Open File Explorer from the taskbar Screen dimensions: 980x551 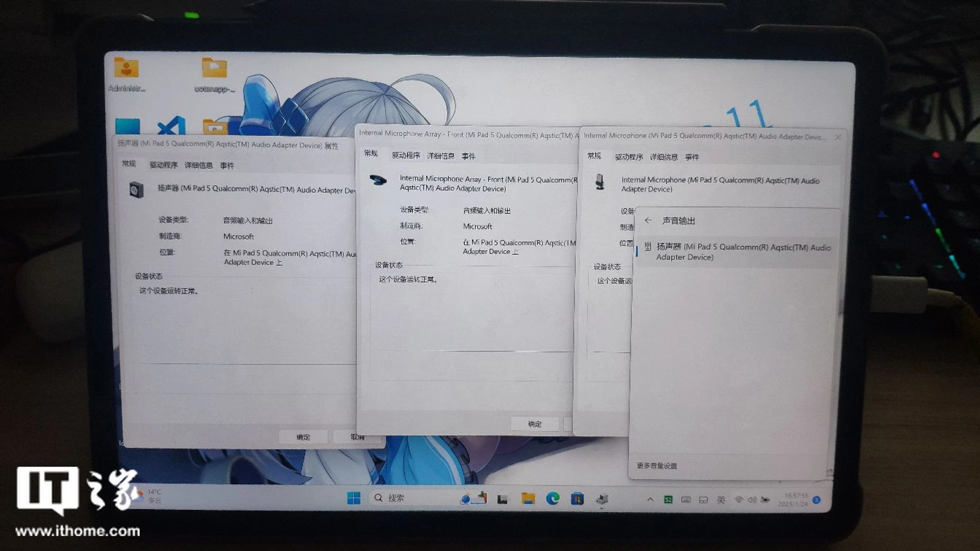point(528,498)
